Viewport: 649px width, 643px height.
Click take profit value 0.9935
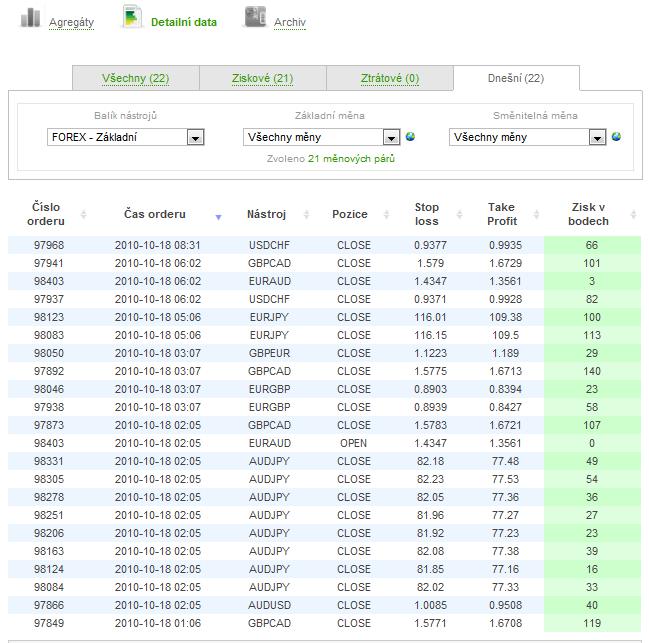pyautogui.click(x=505, y=245)
